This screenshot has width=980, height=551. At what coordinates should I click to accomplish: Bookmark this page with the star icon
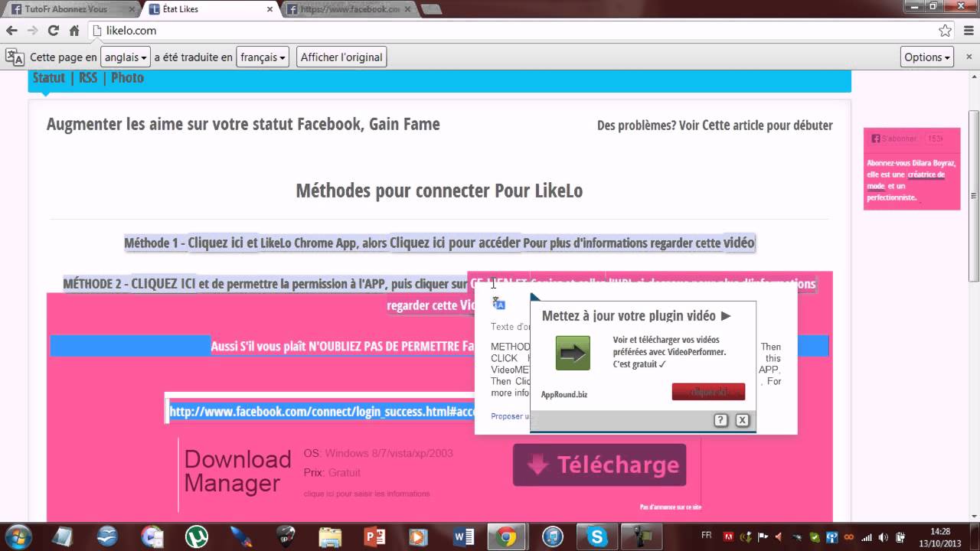click(945, 31)
